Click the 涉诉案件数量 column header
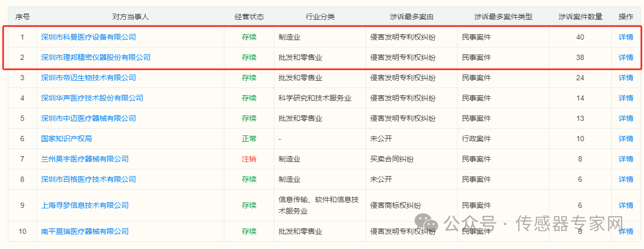644x249 pixels. point(580,17)
